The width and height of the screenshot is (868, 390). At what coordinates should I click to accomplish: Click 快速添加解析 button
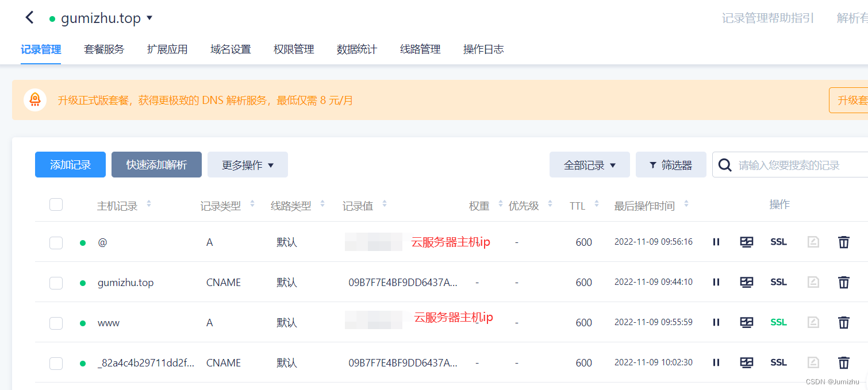156,165
